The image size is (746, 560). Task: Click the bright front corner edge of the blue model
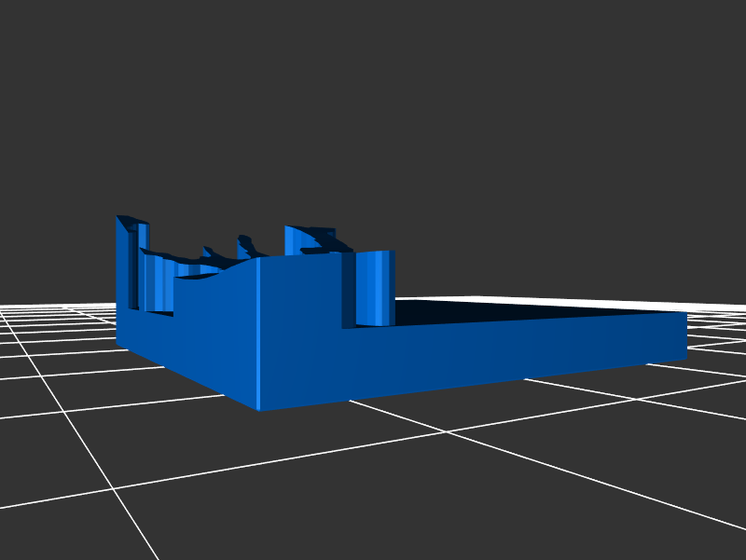258,335
